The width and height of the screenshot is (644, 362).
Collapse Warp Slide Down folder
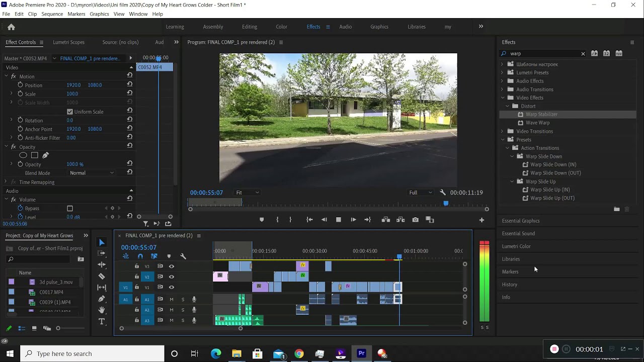pos(512,156)
